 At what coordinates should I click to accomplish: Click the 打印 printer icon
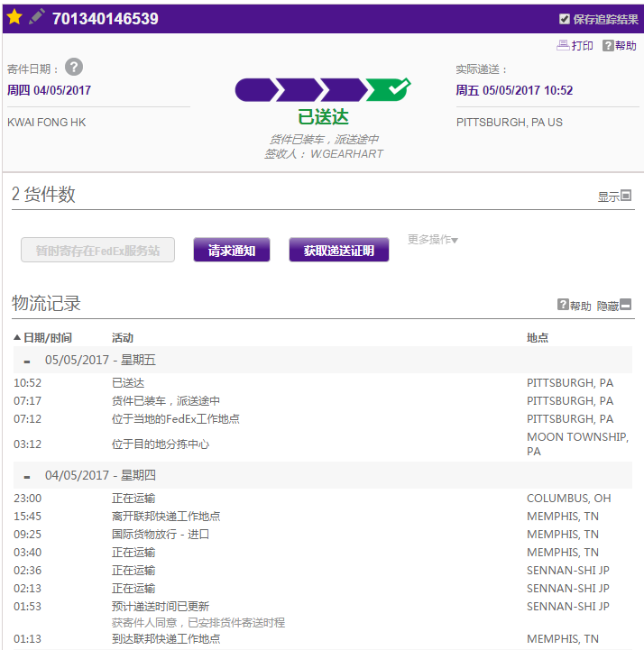coord(563,45)
